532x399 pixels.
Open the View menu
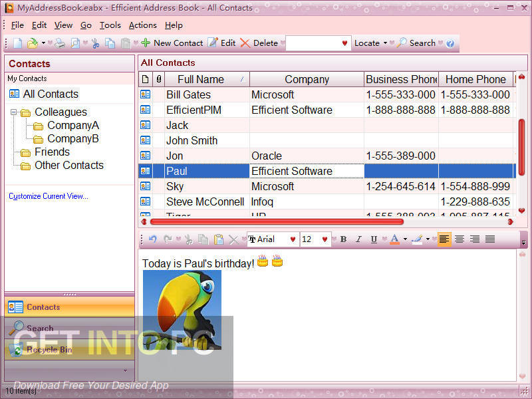[x=63, y=25]
